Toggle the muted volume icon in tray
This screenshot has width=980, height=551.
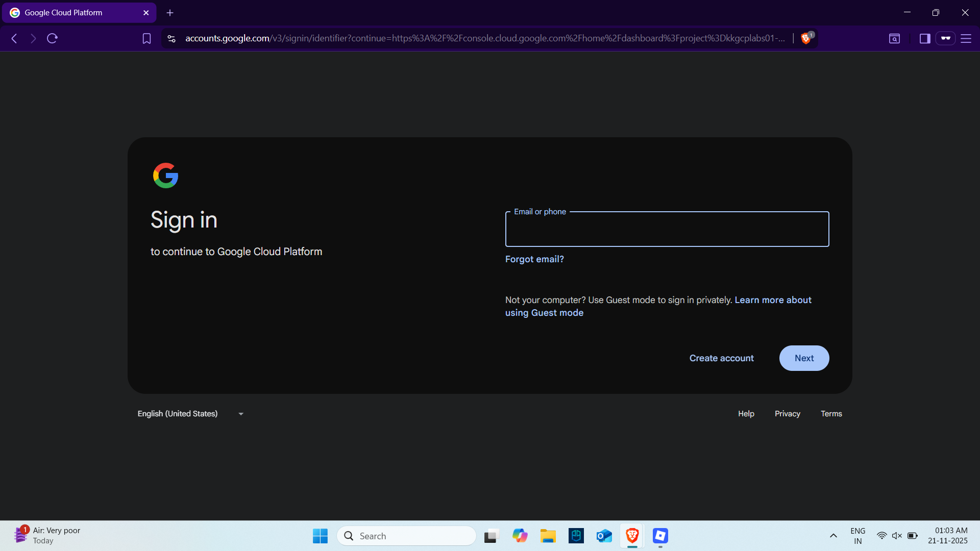[x=897, y=536]
